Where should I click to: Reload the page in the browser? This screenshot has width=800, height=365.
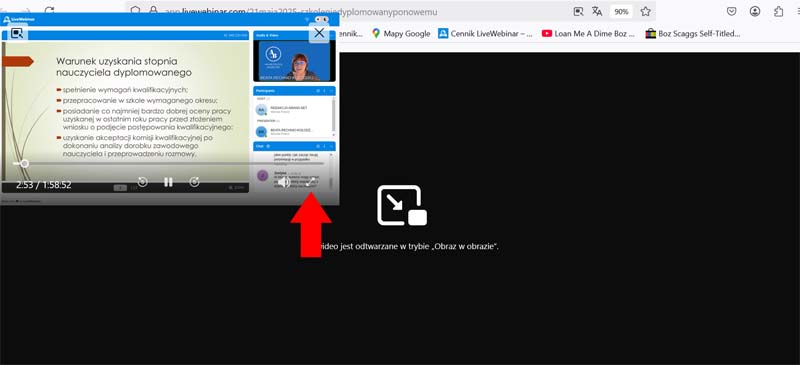click(49, 11)
